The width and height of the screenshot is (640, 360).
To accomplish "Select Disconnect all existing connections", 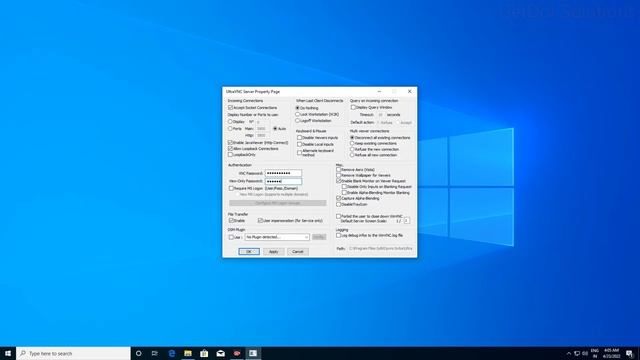I will point(352,138).
